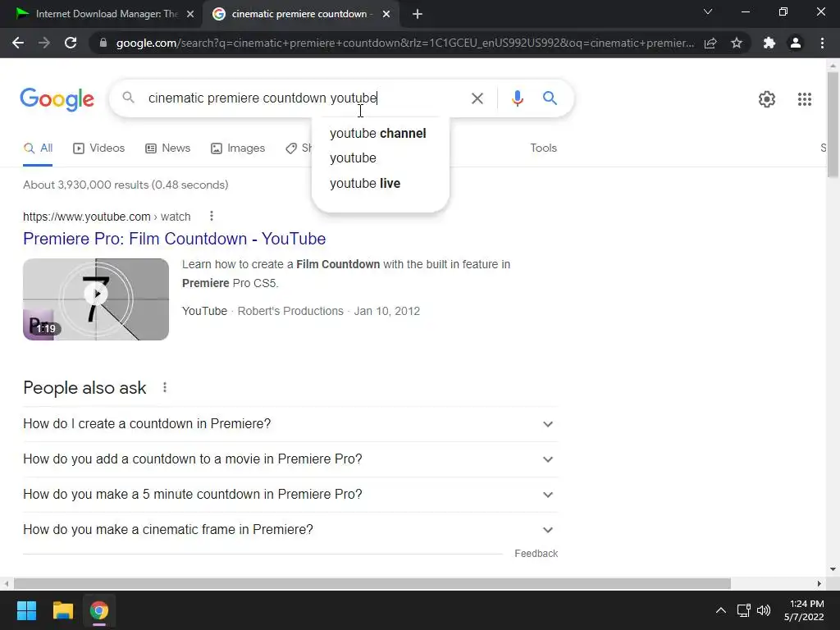Screen dimensions: 840x630
Task: Switch to News results tab
Action: [x=168, y=148]
